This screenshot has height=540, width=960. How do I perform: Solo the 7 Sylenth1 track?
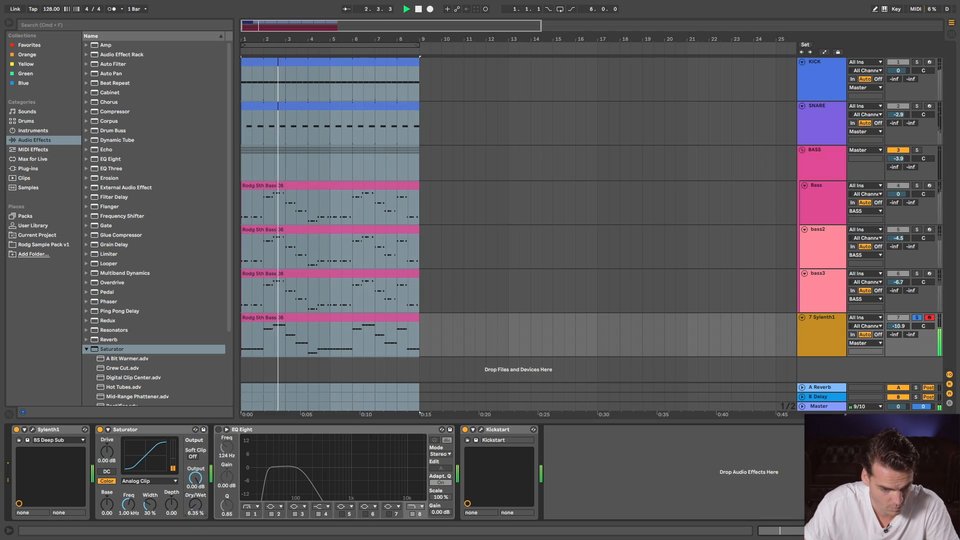pyautogui.click(x=917, y=318)
